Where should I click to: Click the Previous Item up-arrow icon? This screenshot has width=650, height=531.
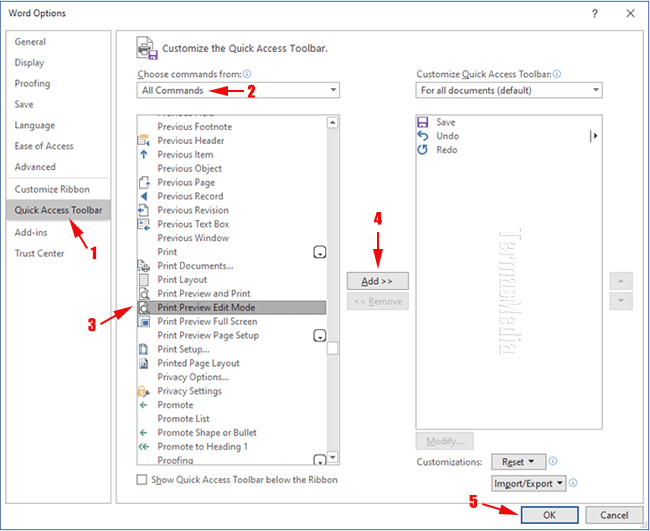click(143, 155)
